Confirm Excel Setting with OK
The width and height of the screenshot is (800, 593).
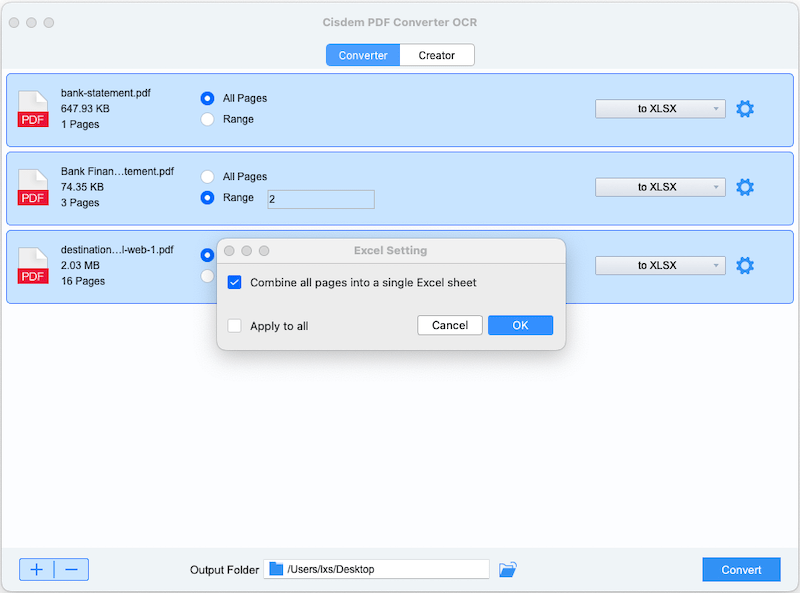(520, 325)
